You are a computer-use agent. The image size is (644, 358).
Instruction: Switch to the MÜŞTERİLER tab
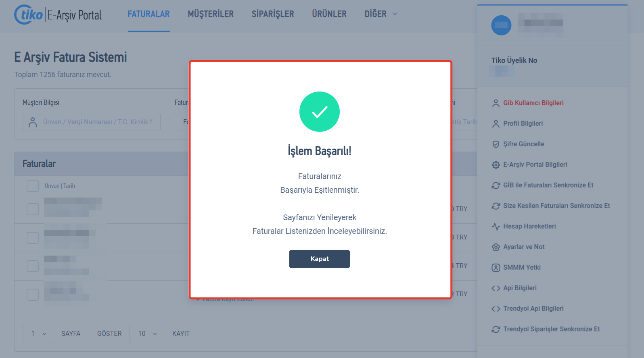(211, 14)
